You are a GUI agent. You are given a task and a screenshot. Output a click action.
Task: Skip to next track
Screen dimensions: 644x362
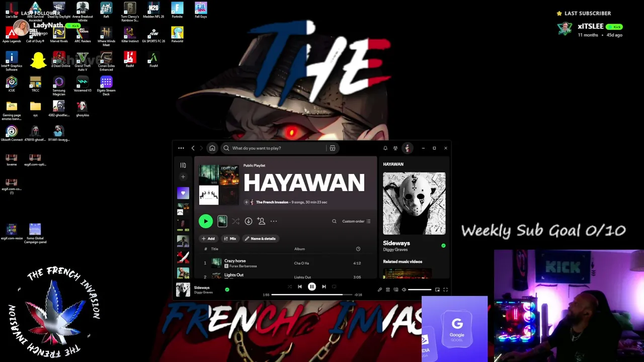(324, 287)
